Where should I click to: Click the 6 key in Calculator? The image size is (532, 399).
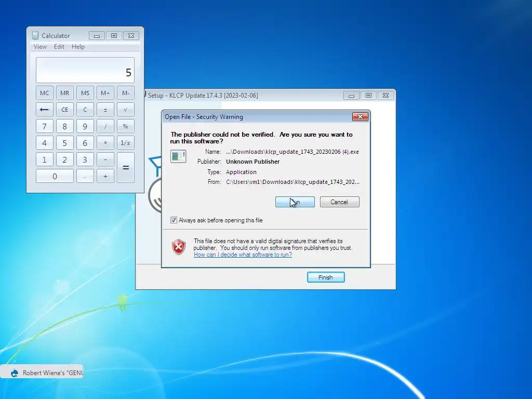click(x=85, y=143)
